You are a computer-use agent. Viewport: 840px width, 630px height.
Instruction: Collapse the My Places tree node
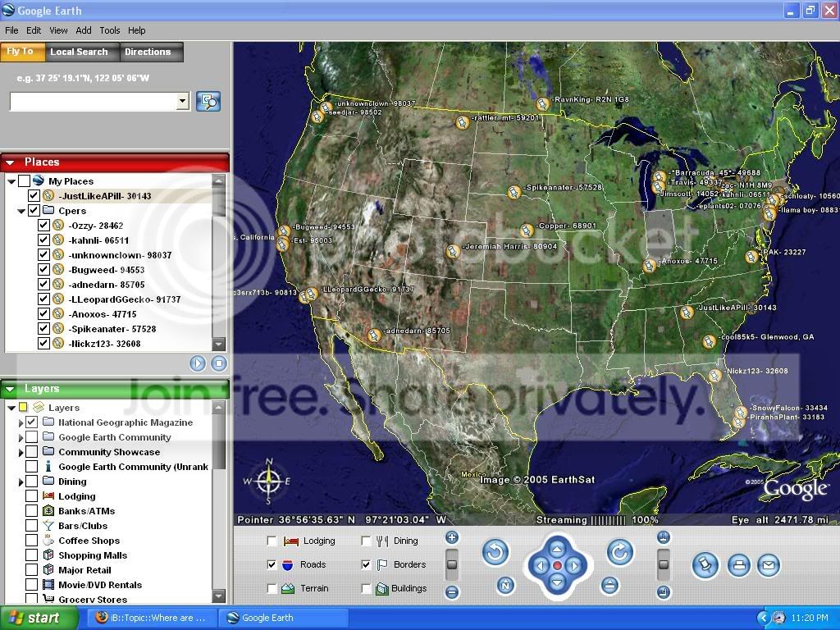click(x=11, y=181)
